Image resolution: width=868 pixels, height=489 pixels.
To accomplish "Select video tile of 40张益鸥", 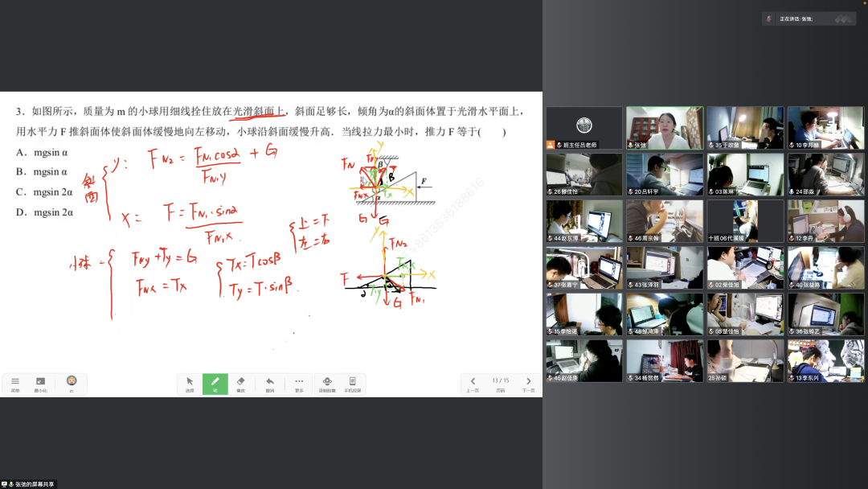I will pos(826,268).
